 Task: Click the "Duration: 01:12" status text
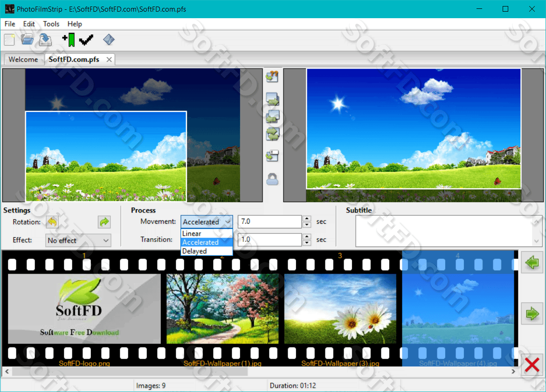pos(293,386)
